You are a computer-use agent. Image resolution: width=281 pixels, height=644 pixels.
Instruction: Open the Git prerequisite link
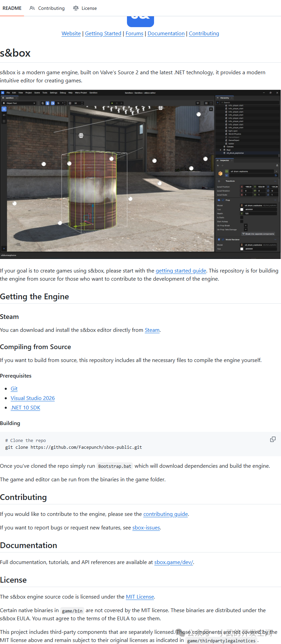click(x=14, y=389)
